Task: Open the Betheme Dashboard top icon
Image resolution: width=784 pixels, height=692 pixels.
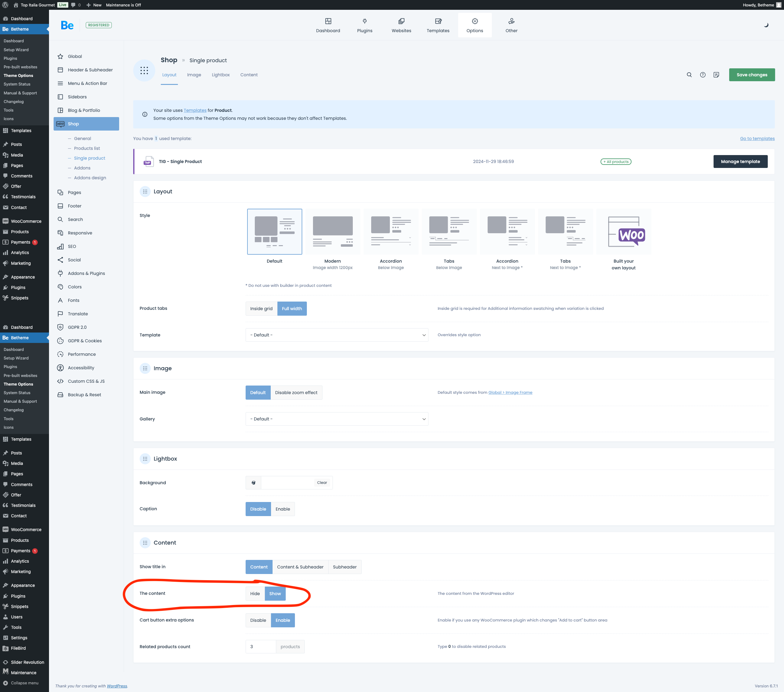Action: pos(328,21)
